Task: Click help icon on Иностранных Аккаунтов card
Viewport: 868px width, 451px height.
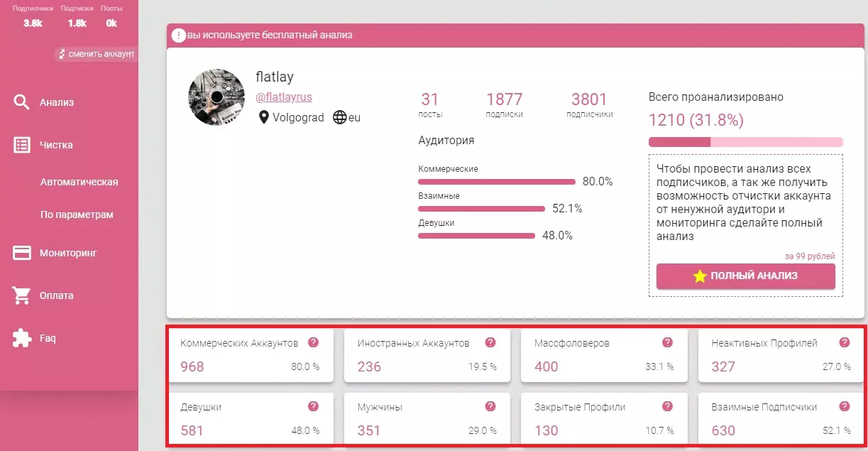Action: click(x=490, y=342)
